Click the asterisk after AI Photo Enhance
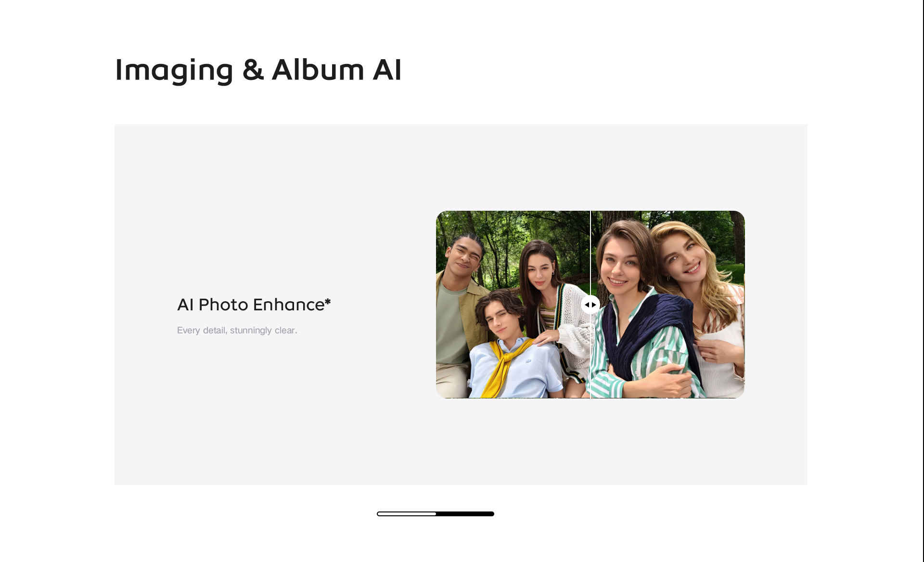The height and width of the screenshot is (562, 924). (x=328, y=302)
